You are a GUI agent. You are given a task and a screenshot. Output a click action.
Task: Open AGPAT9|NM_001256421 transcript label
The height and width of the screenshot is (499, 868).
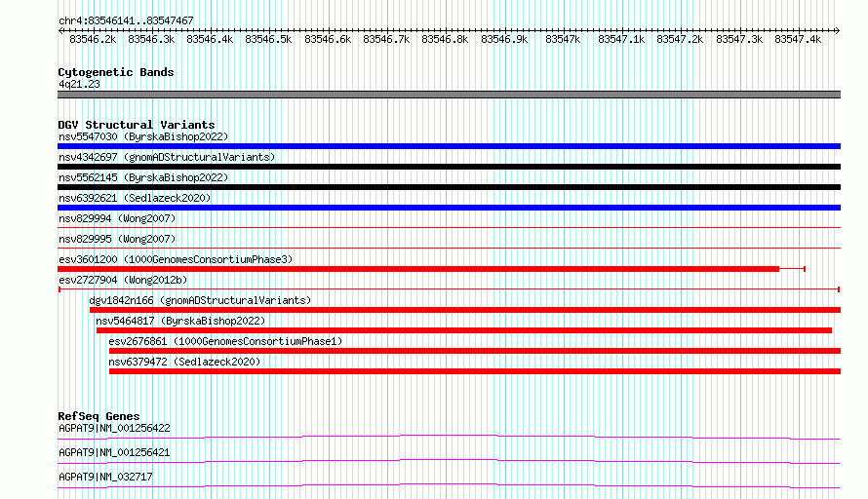(114, 452)
